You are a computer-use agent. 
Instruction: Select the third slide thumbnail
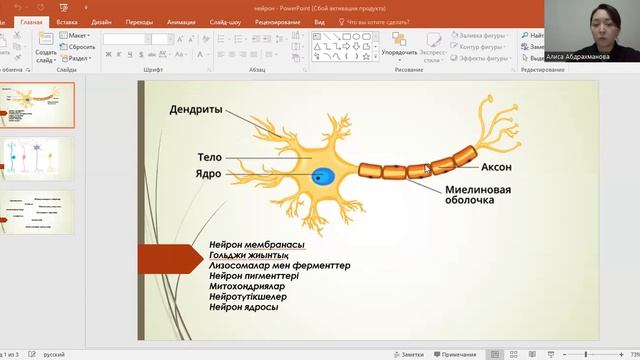point(37,212)
